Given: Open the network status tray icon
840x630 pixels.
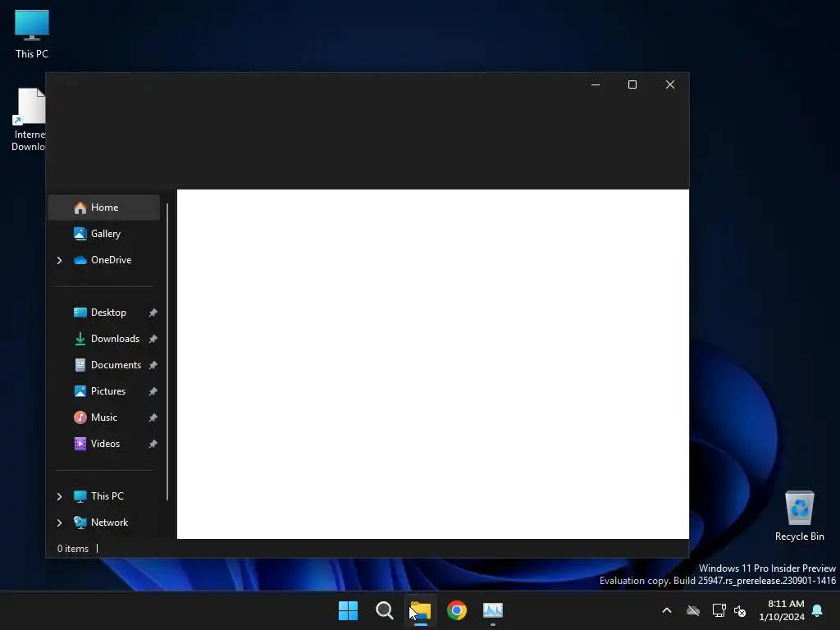Looking at the screenshot, I should [x=719, y=610].
